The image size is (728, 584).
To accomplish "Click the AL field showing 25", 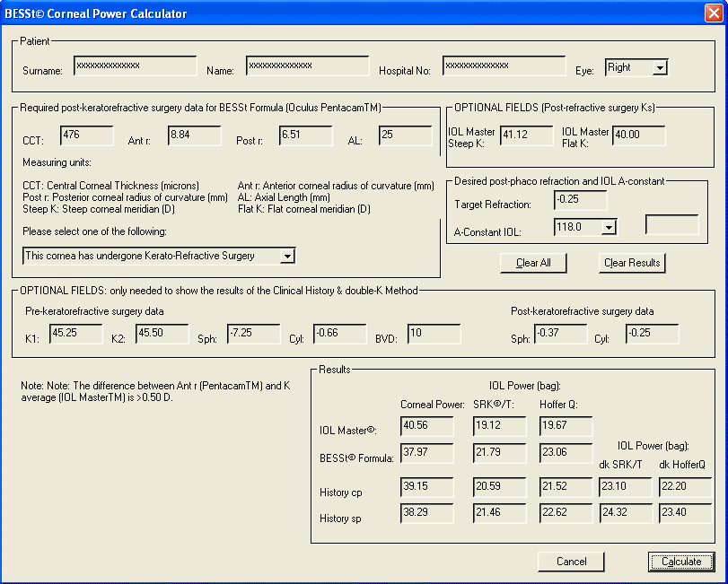I will pyautogui.click(x=406, y=135).
